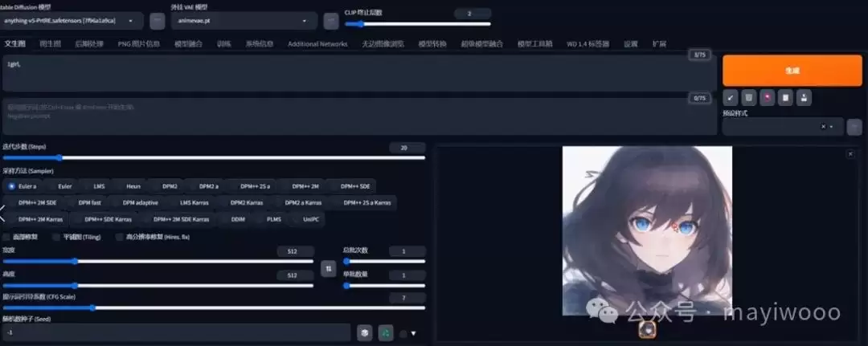Click the Steps value field showing 20
The height and width of the screenshot is (346, 868).
click(x=407, y=148)
